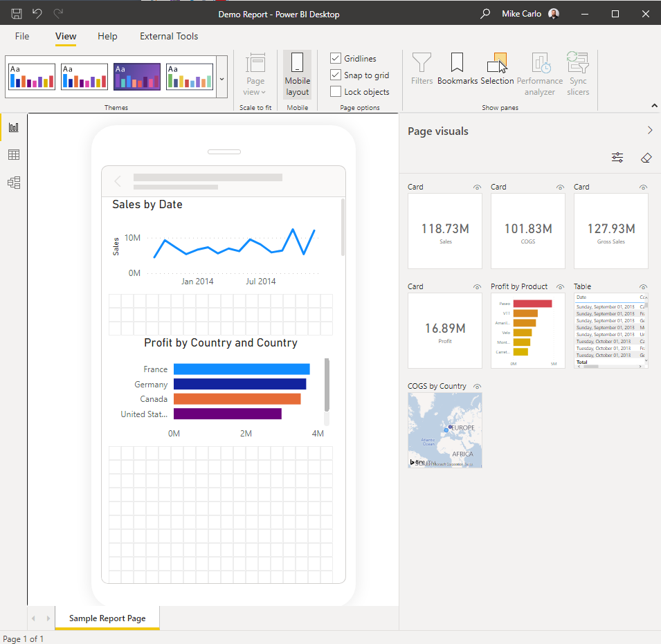
Task: Toggle the Mobile layout view
Action: 297,75
